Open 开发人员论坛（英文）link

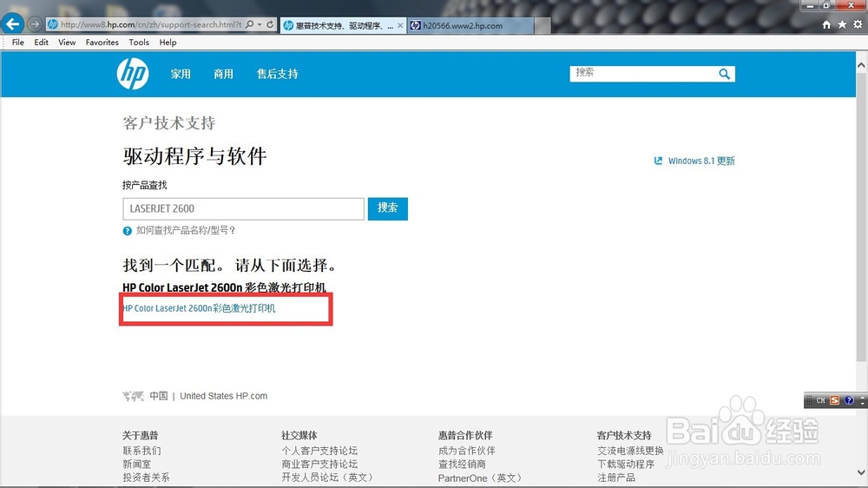(329, 478)
